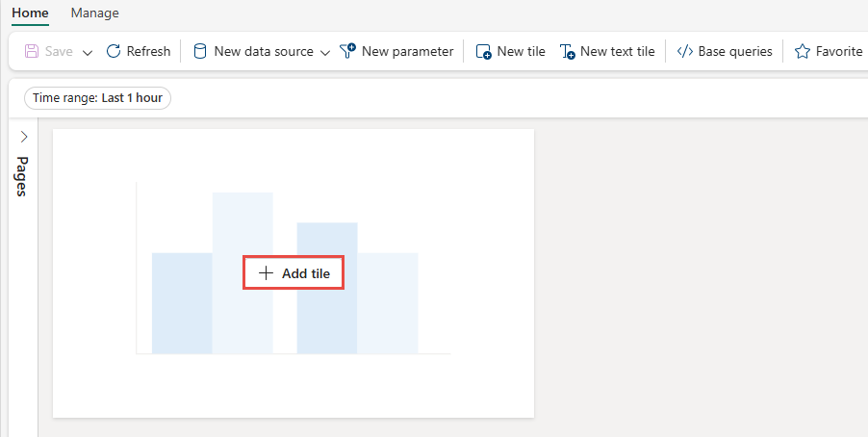Click the New data source database icon
This screenshot has height=437, width=868.
pyautogui.click(x=200, y=51)
